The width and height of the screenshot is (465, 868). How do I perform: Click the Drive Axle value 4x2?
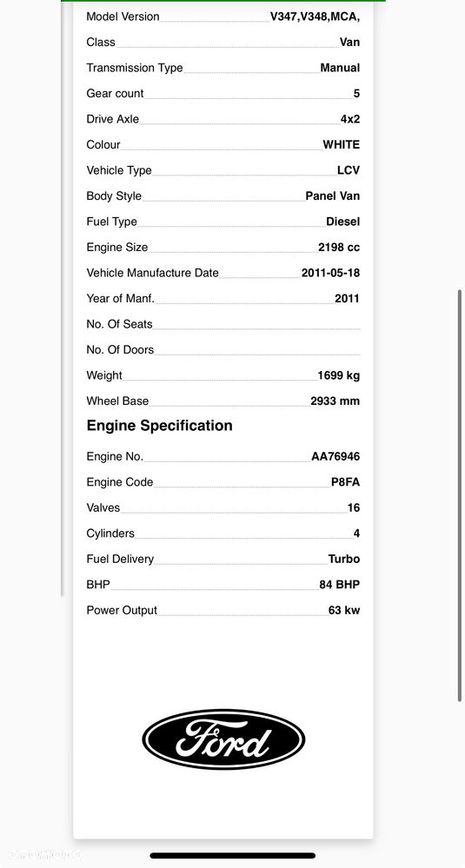tap(350, 119)
